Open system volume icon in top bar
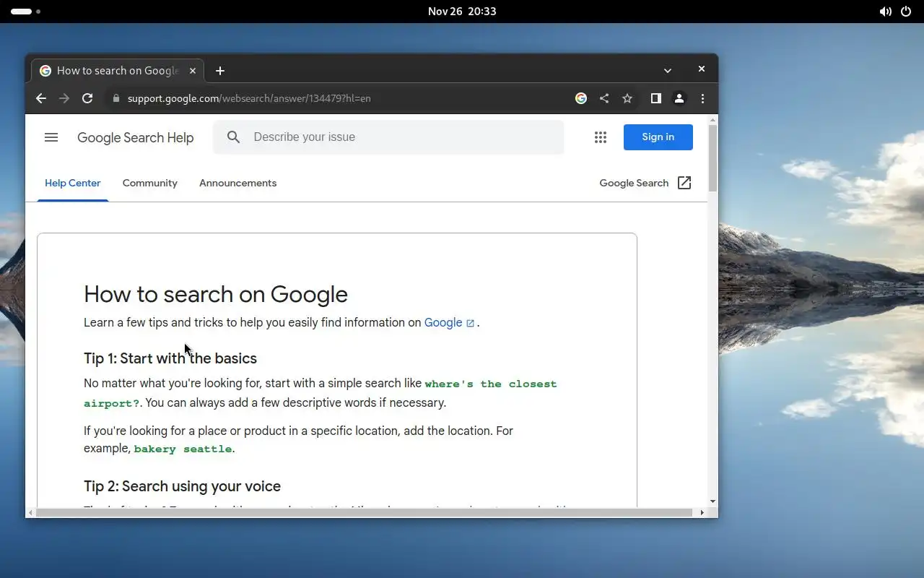The image size is (924, 578). [885, 12]
